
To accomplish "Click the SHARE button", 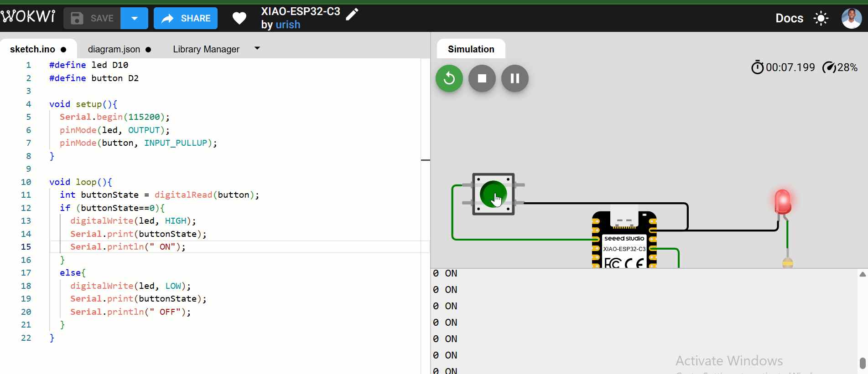I will (x=186, y=18).
